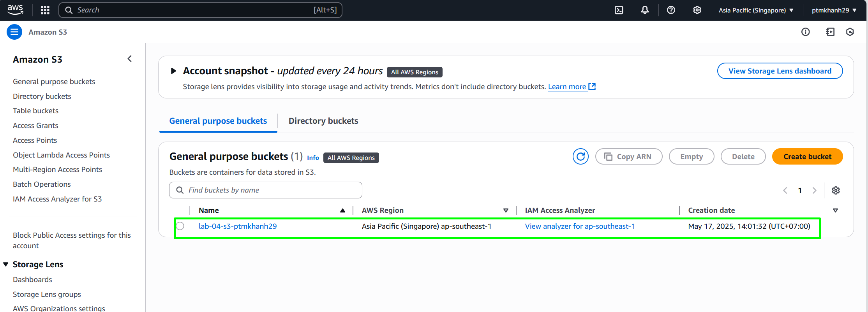Switch to the Directory buckets tab
The width and height of the screenshot is (868, 312).
[x=323, y=121]
